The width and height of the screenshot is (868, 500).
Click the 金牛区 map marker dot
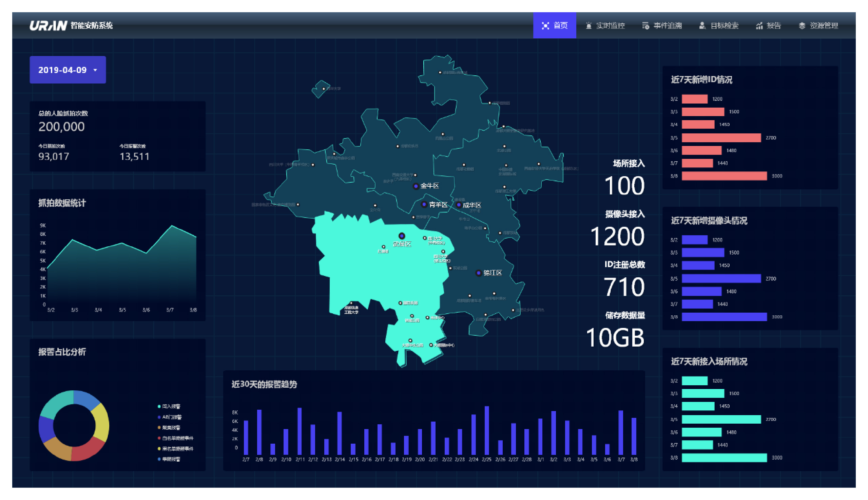tap(416, 186)
